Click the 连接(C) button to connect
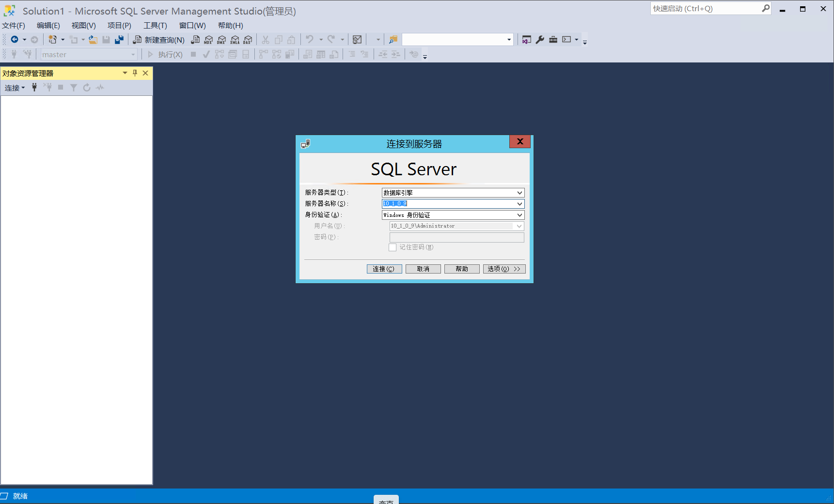The image size is (834, 504). pos(384,268)
